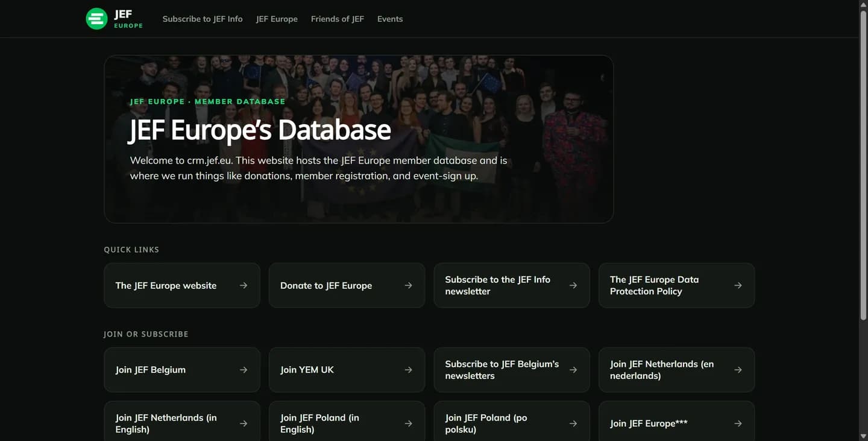Click arrow on Join JEF Belgium card

pos(244,370)
